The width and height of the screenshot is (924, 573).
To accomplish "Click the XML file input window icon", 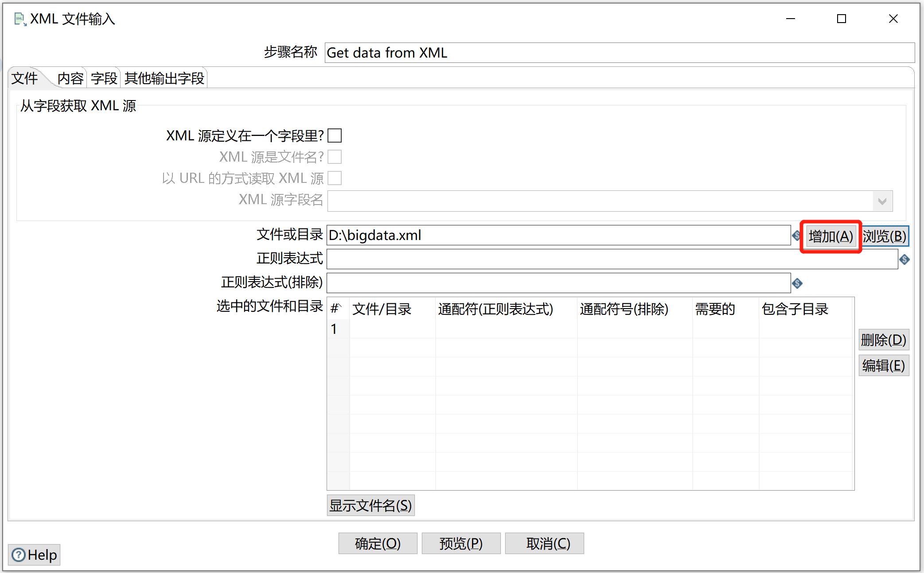I will pyautogui.click(x=20, y=19).
